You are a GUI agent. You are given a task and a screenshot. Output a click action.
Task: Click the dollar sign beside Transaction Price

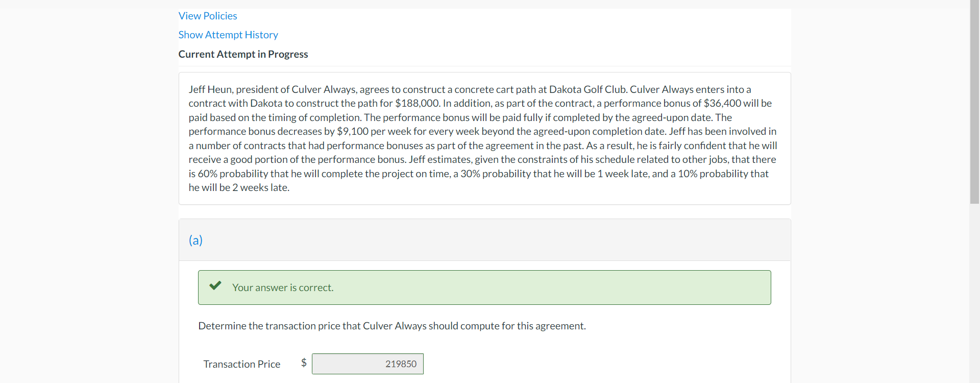[303, 363]
